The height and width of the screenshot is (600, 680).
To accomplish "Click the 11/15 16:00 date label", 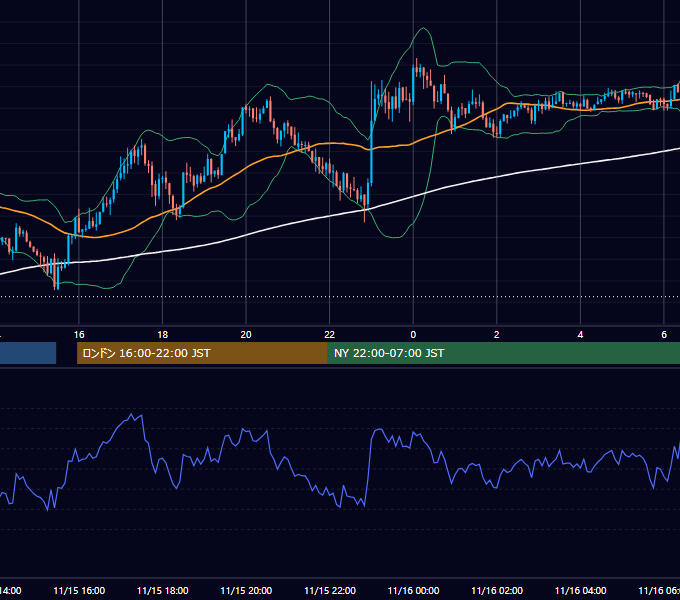I will pyautogui.click(x=79, y=591).
